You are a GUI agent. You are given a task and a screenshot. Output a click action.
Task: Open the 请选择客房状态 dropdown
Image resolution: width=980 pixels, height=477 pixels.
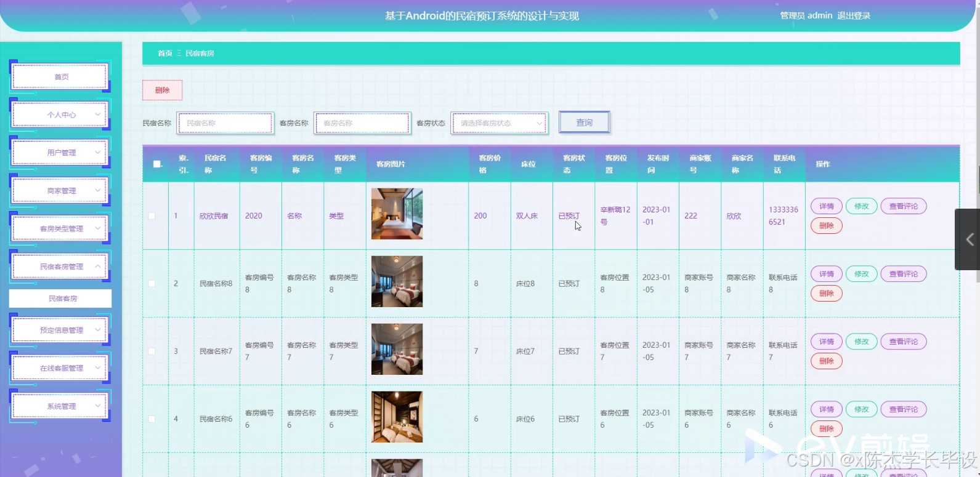pyautogui.click(x=500, y=123)
